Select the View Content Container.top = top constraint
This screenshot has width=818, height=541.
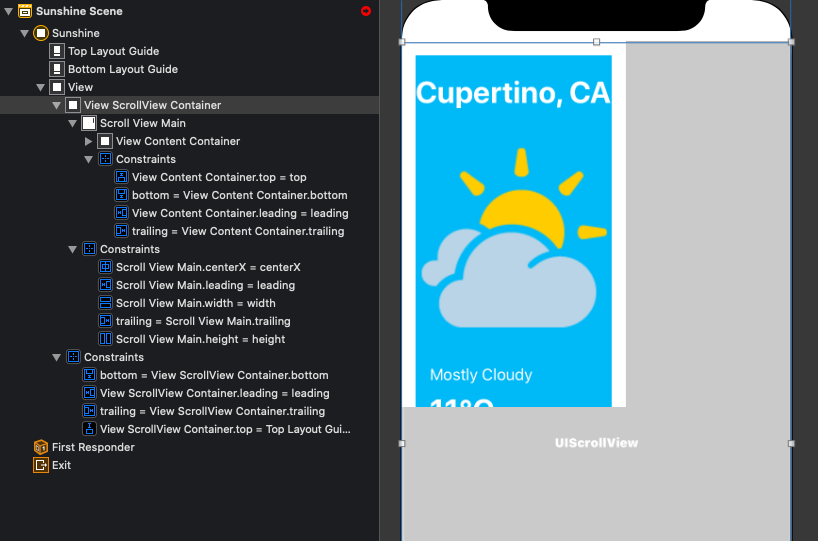tap(219, 177)
